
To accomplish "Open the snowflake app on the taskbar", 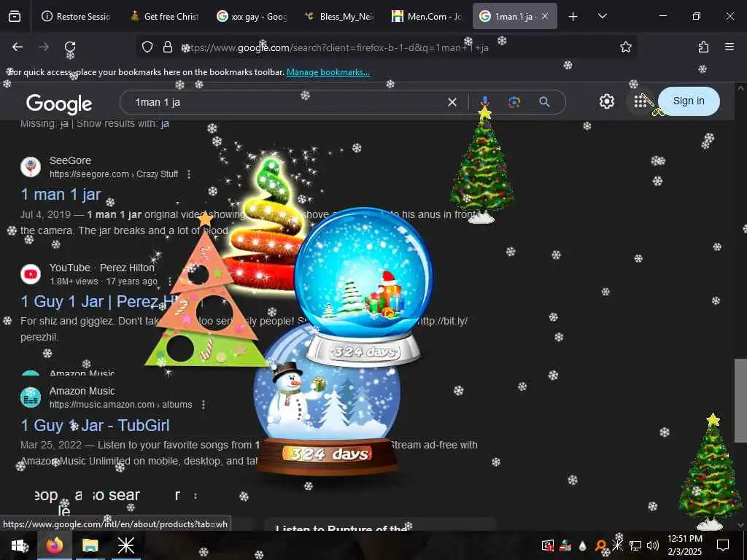I will 125,545.
